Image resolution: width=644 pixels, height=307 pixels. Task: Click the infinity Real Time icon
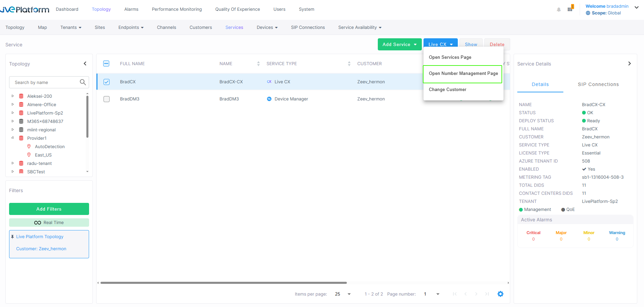pos(38,223)
